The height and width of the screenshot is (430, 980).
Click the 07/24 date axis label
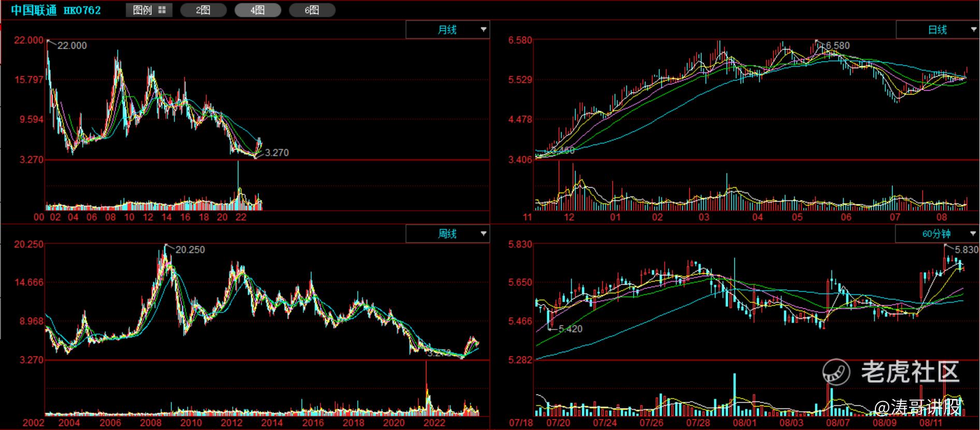[x=605, y=423]
